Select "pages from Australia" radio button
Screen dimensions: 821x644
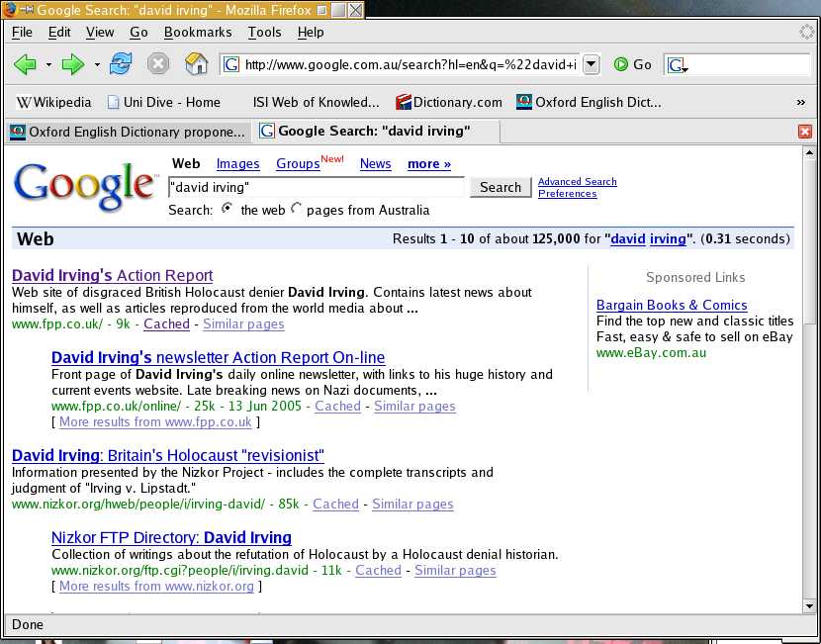pyautogui.click(x=297, y=209)
